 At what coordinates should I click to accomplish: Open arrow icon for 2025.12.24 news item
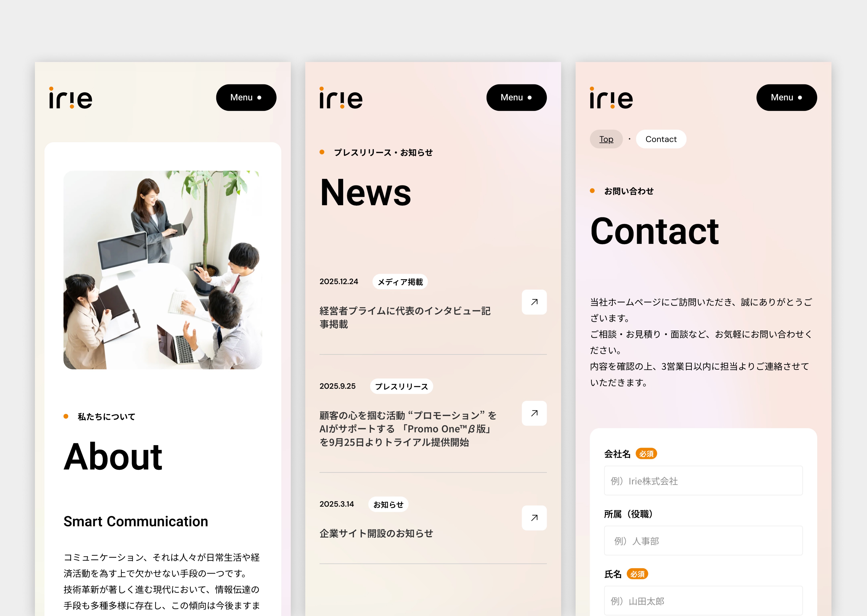pos(534,302)
